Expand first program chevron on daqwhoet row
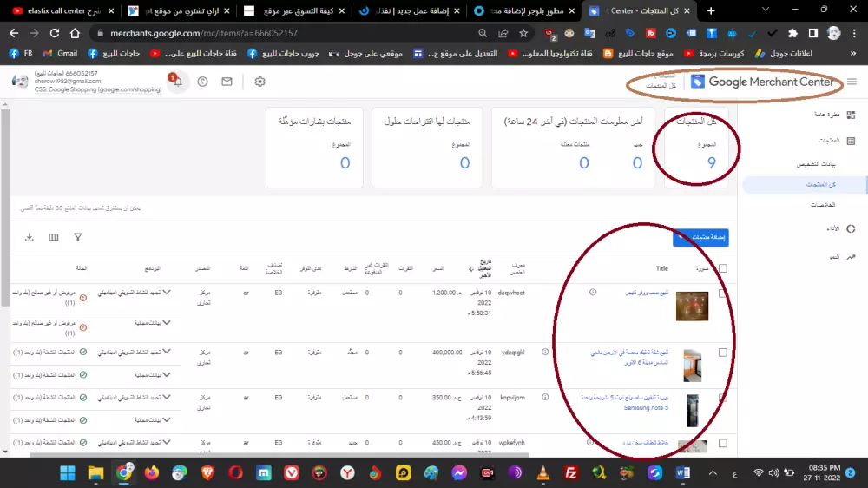The width and height of the screenshot is (868, 488). coord(167,292)
